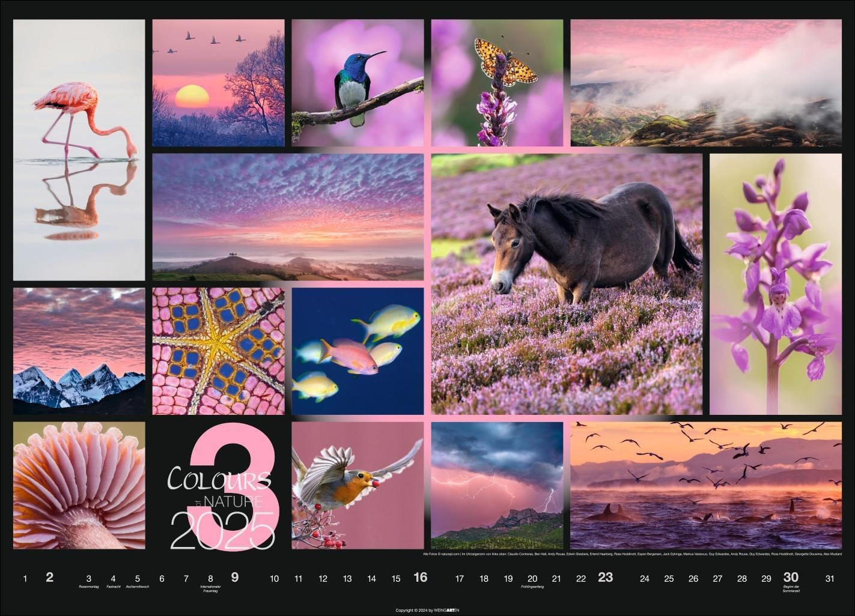Viewport: 855px width, 616px height.
Task: Click the flying robin with berry photo
Action: (x=358, y=485)
